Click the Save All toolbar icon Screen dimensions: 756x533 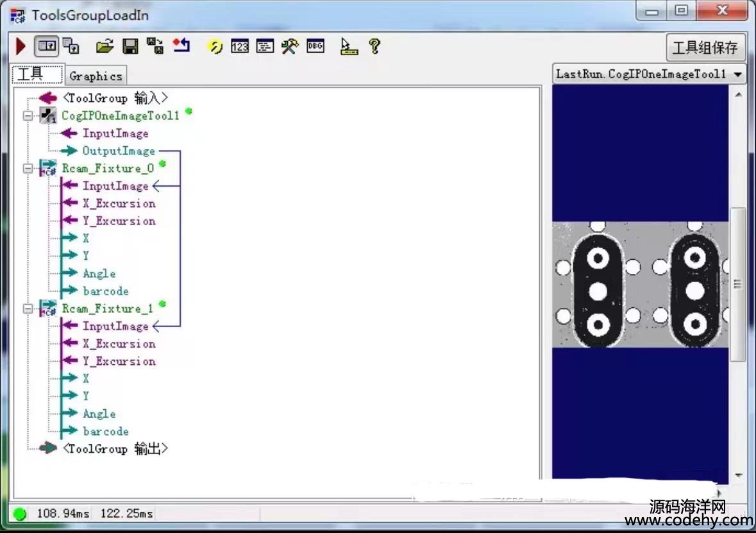pos(155,46)
